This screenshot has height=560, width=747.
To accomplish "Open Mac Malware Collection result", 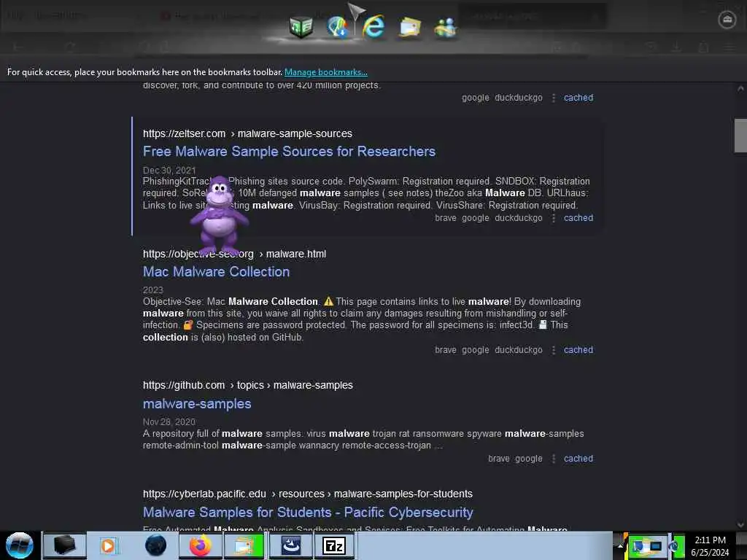I will pos(216,272).
